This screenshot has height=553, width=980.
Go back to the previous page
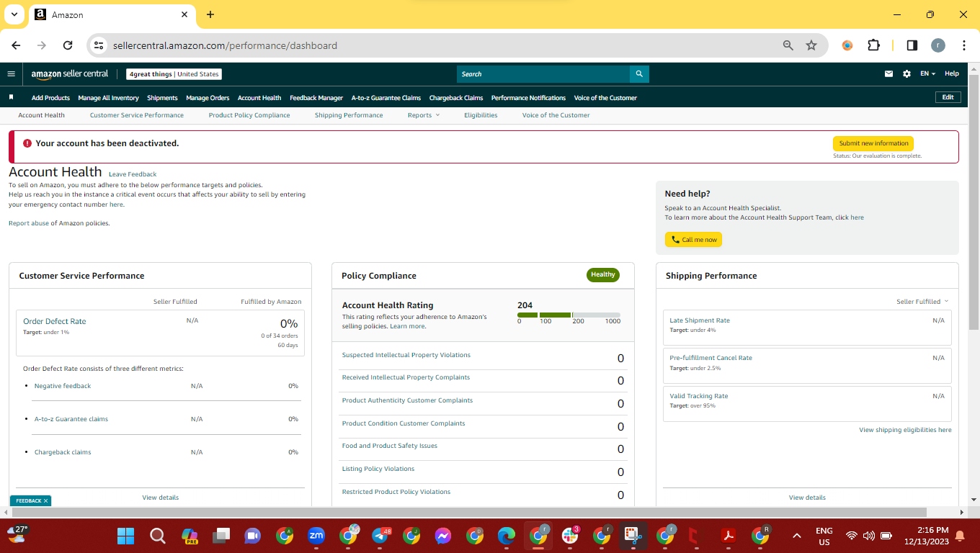(17, 45)
